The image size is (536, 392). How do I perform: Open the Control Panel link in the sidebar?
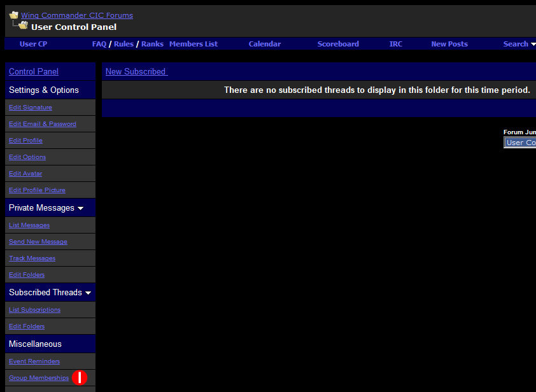(x=34, y=72)
